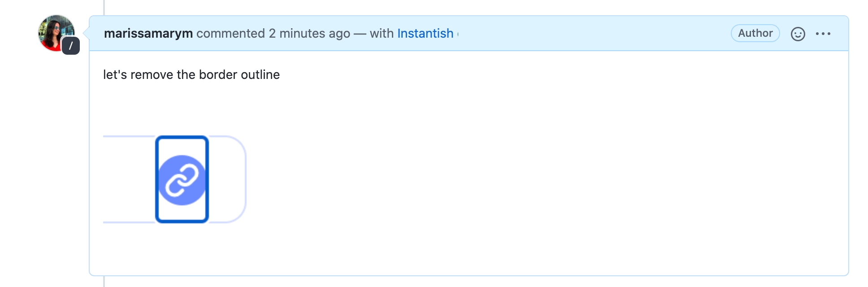Click the slash badge on the avatar
The height and width of the screenshot is (287, 868).
71,46
